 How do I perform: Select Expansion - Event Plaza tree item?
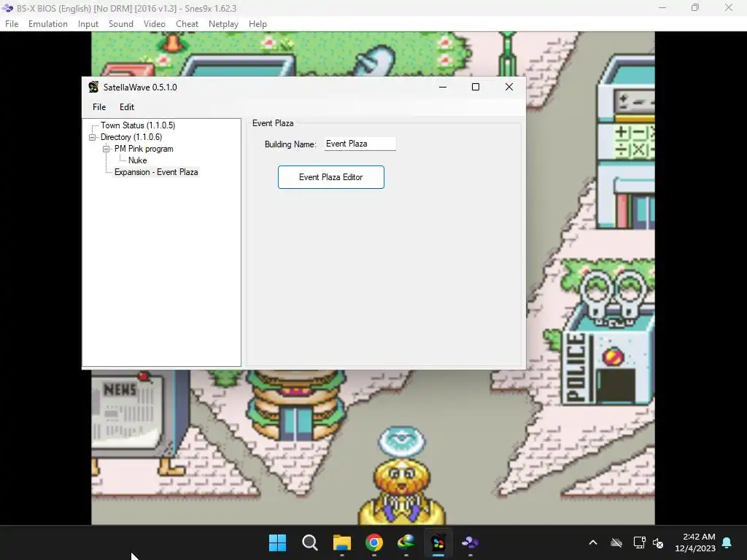(156, 172)
